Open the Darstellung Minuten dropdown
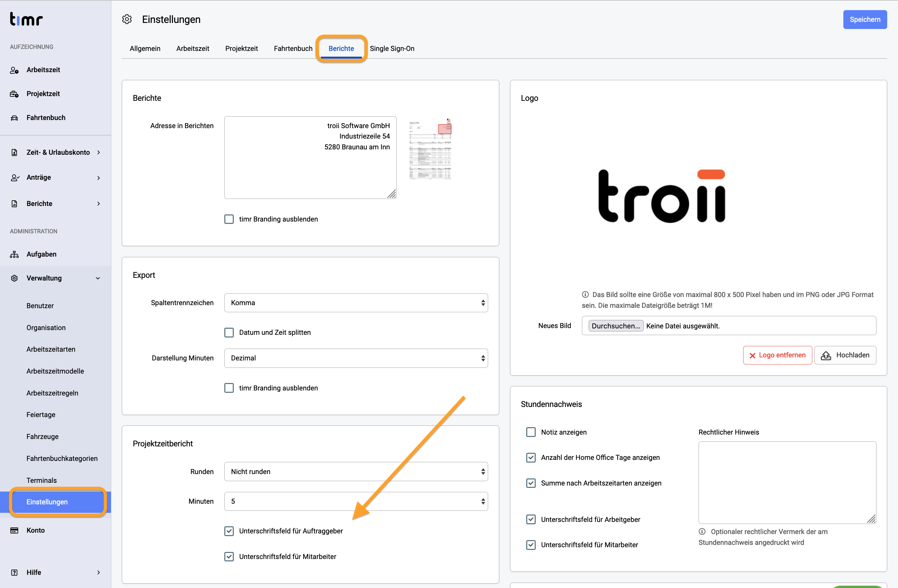This screenshot has height=588, width=898. pyautogui.click(x=356, y=358)
